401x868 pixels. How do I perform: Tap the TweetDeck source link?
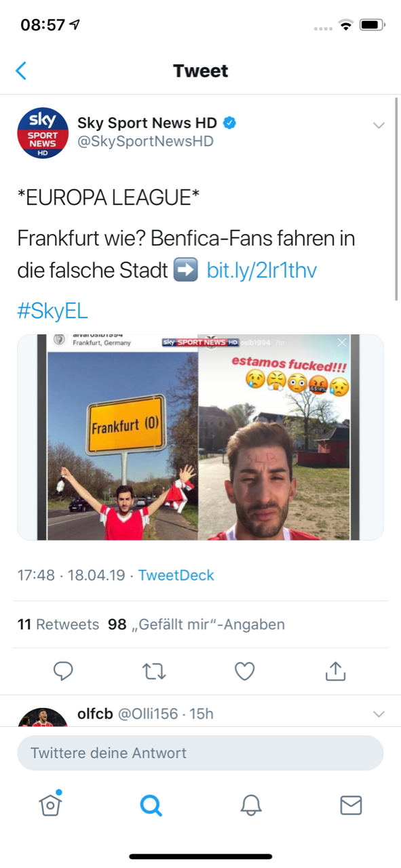176,575
